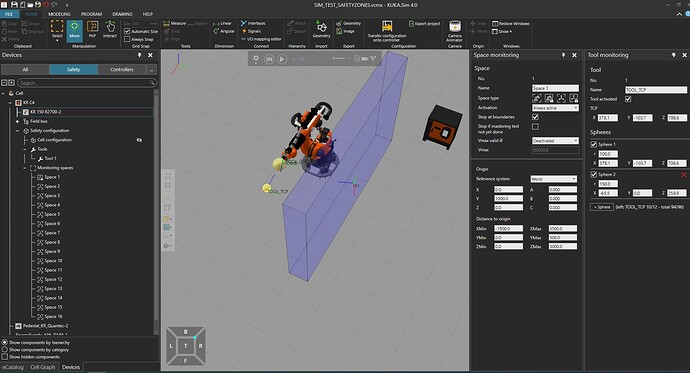
Task: Uncheck the Sphere 2 checkbox
Action: (x=594, y=175)
